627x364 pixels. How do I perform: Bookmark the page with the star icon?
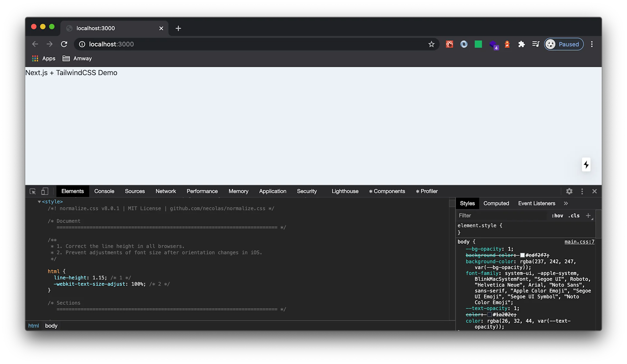coord(431,44)
